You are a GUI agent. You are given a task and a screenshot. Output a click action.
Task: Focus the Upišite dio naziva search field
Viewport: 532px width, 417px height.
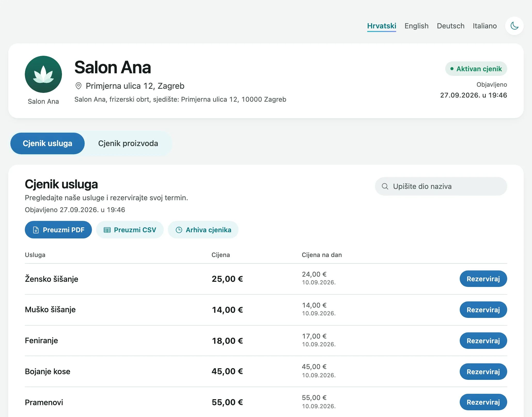coord(441,186)
